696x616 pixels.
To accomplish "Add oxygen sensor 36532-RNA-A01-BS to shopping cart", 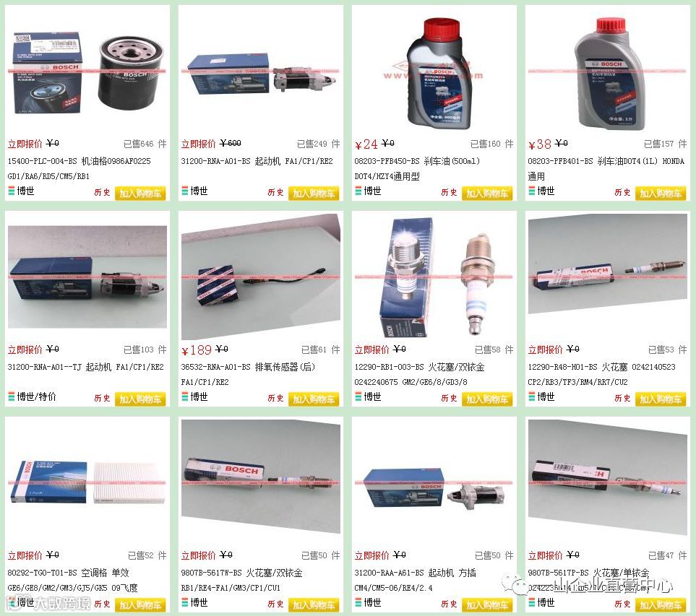I will pos(314,399).
